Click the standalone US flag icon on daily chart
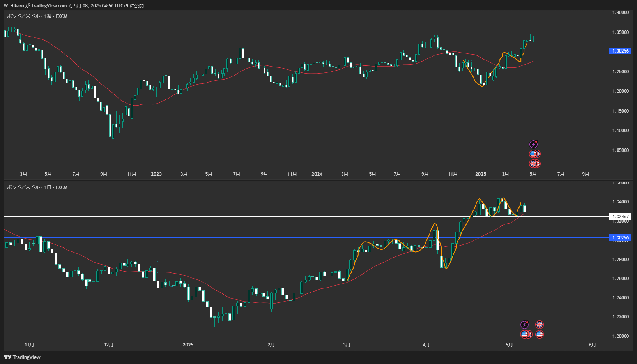Screen dimensions: 637x364 (x=540, y=334)
